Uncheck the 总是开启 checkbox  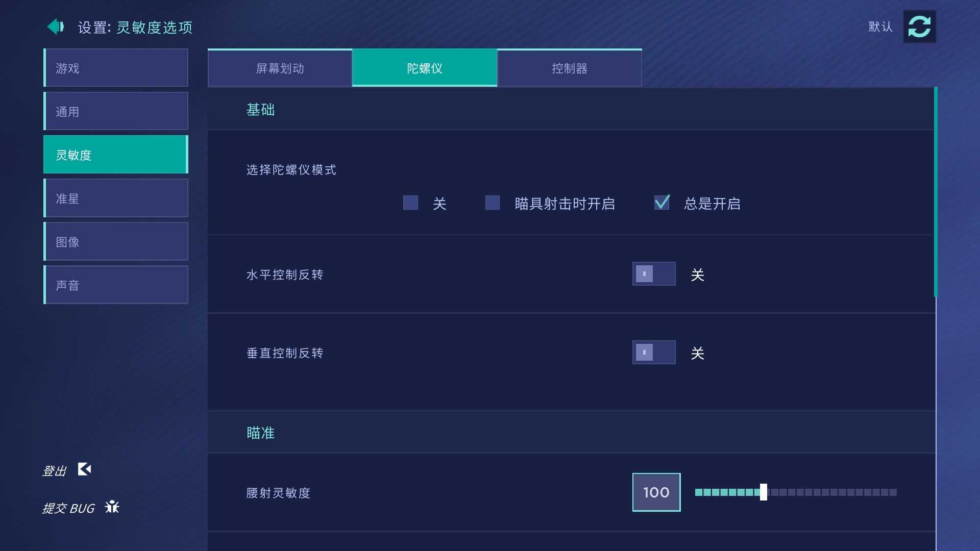click(662, 203)
